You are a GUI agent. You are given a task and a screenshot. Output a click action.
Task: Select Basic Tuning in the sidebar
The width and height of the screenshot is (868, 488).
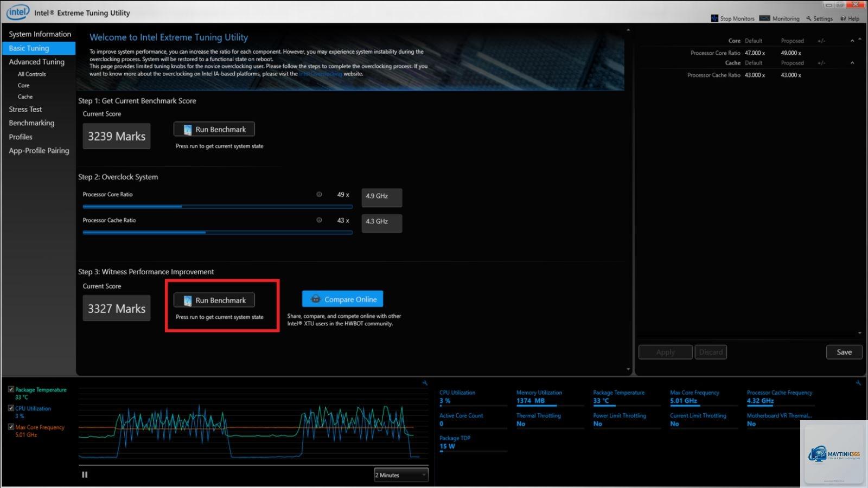point(39,48)
